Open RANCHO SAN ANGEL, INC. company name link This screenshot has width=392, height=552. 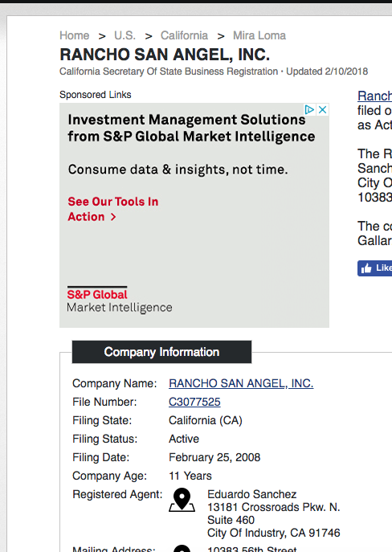(x=241, y=383)
